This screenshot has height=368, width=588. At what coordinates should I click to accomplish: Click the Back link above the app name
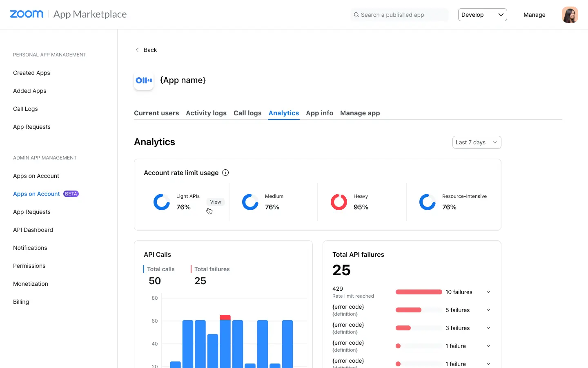(x=146, y=49)
